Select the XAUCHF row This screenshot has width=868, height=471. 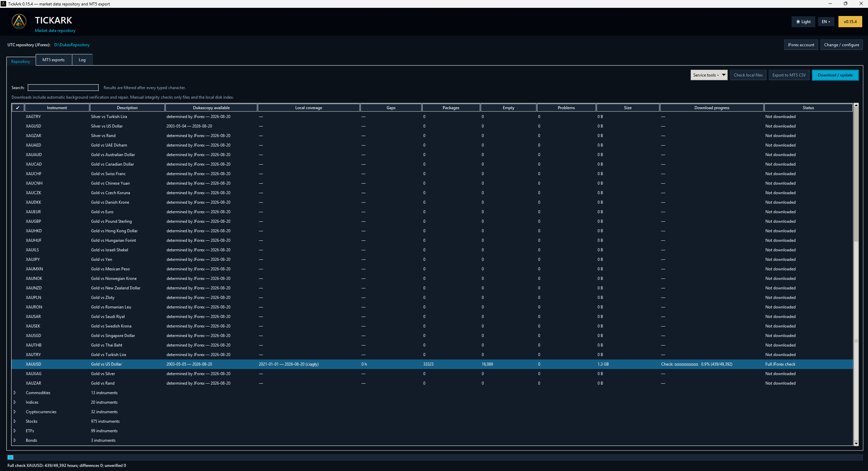point(432,174)
